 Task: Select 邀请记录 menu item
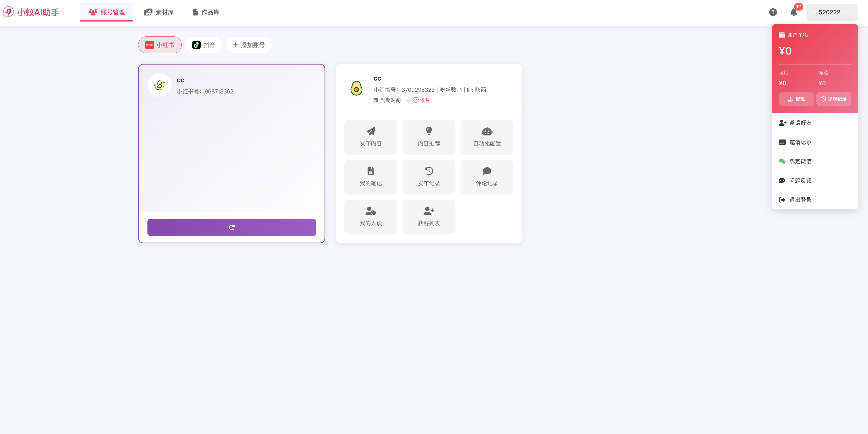pos(815,142)
